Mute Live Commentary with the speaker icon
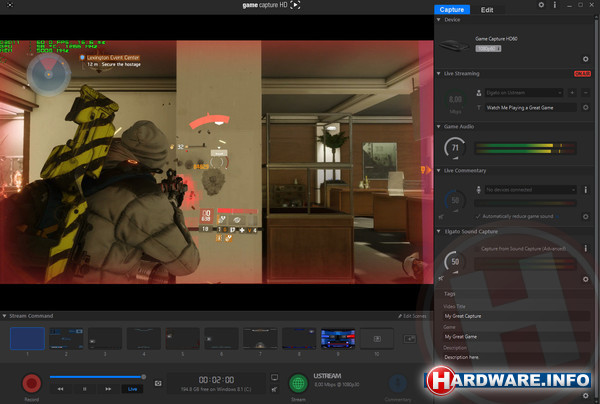The height and width of the screenshot is (404, 600). click(x=441, y=217)
